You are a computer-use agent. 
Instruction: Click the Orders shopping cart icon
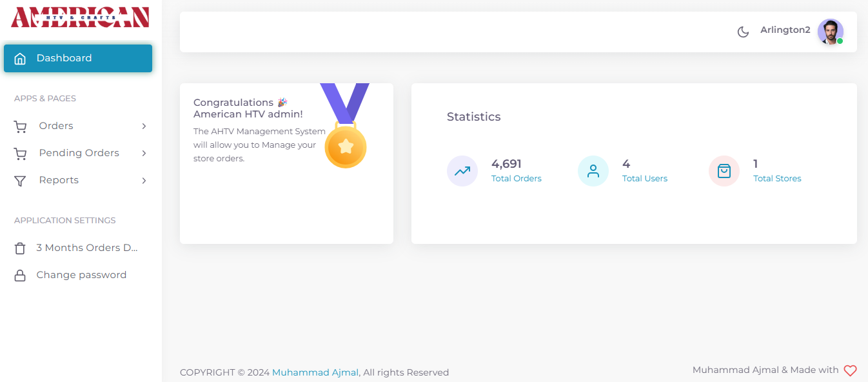pos(20,126)
